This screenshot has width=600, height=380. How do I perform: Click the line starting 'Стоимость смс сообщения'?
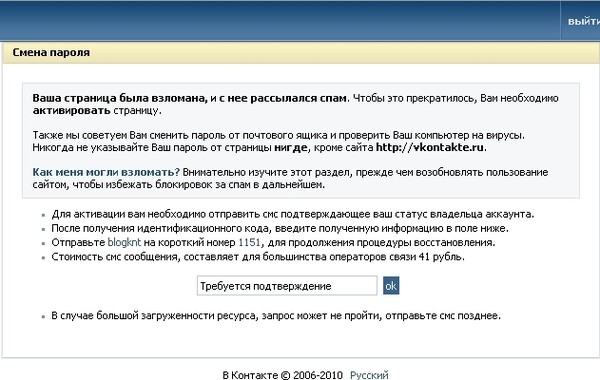pos(258,257)
